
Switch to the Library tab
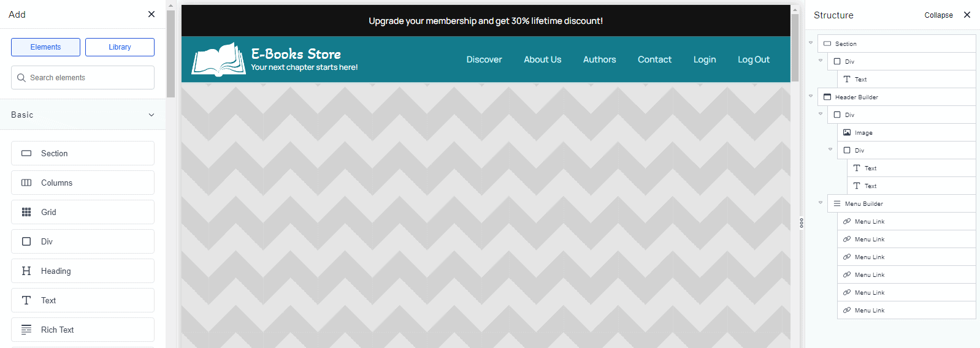pos(120,47)
